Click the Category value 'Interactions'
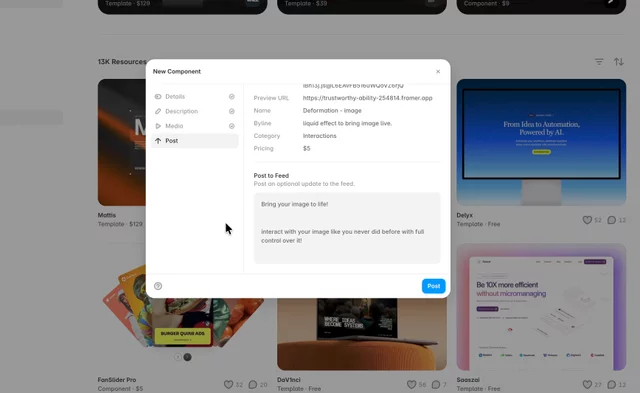Screen dimensions: 640x393 pyautogui.click(x=320, y=136)
